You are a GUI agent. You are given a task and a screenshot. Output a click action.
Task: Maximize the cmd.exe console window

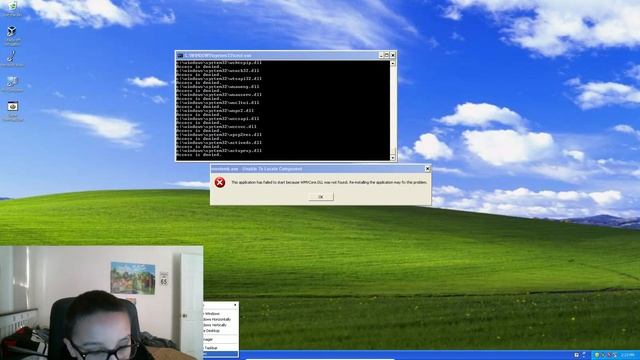[x=387, y=55]
